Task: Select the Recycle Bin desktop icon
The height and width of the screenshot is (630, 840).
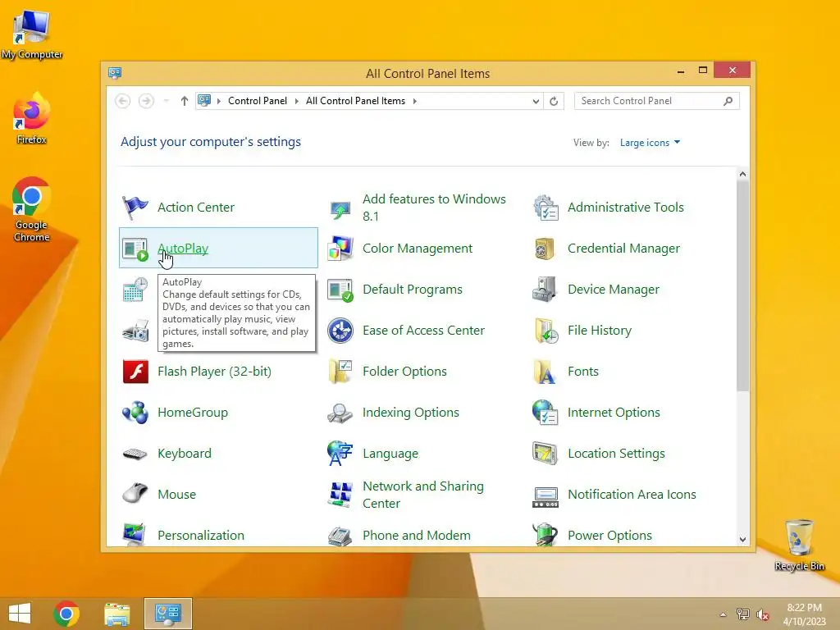Action: (x=799, y=545)
